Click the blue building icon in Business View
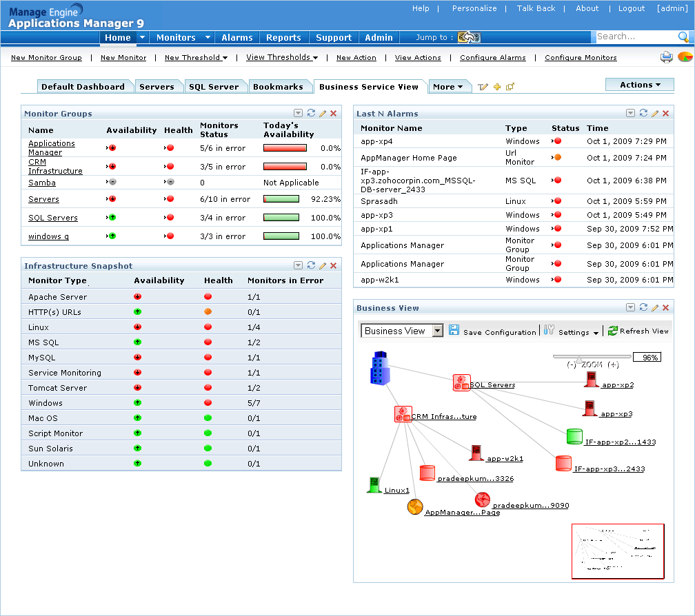The width and height of the screenshot is (695, 616). (x=379, y=368)
